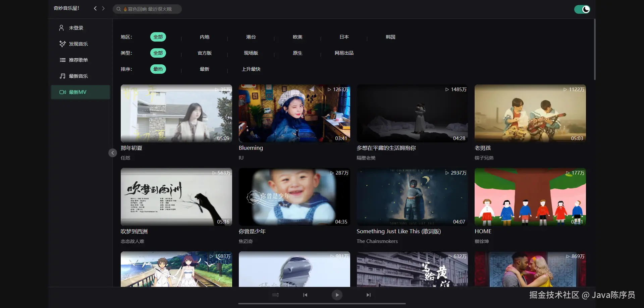
Task: Open the Blueming MV thumbnail
Action: pyautogui.click(x=294, y=113)
